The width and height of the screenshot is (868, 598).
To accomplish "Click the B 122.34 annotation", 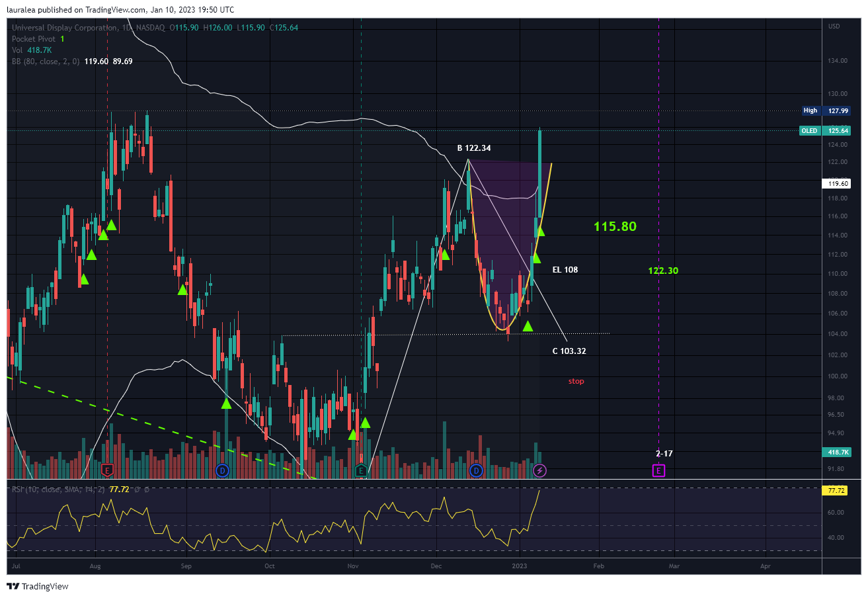I will [x=474, y=148].
